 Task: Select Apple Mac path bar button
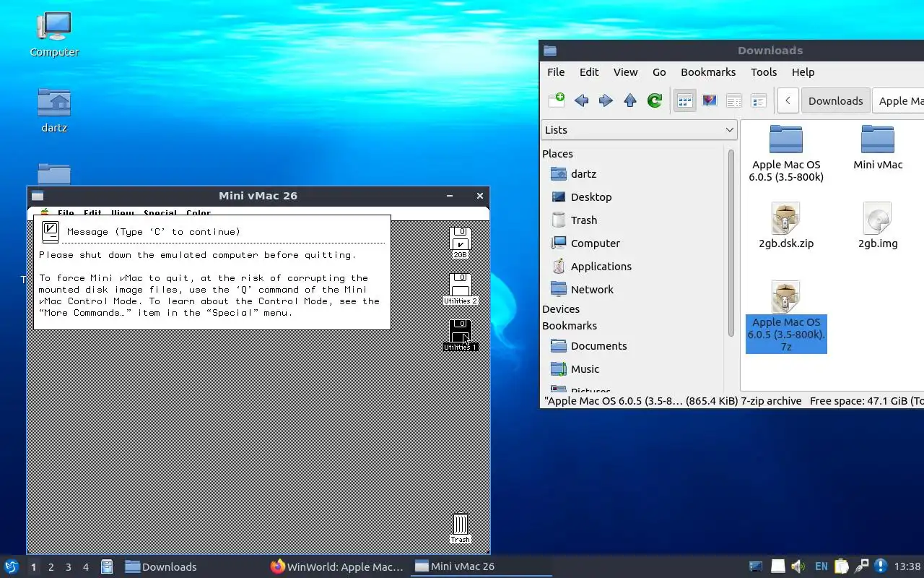899,100
